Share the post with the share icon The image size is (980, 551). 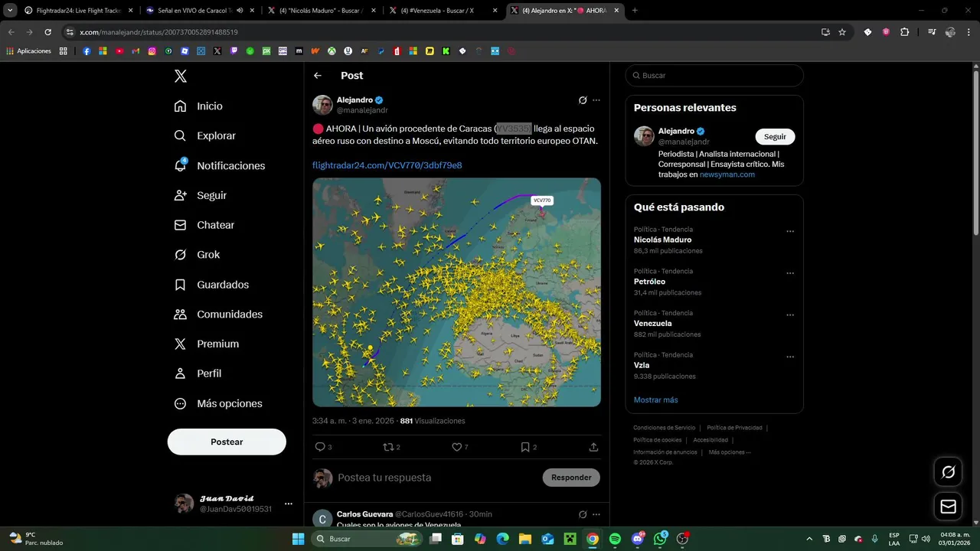click(x=593, y=447)
